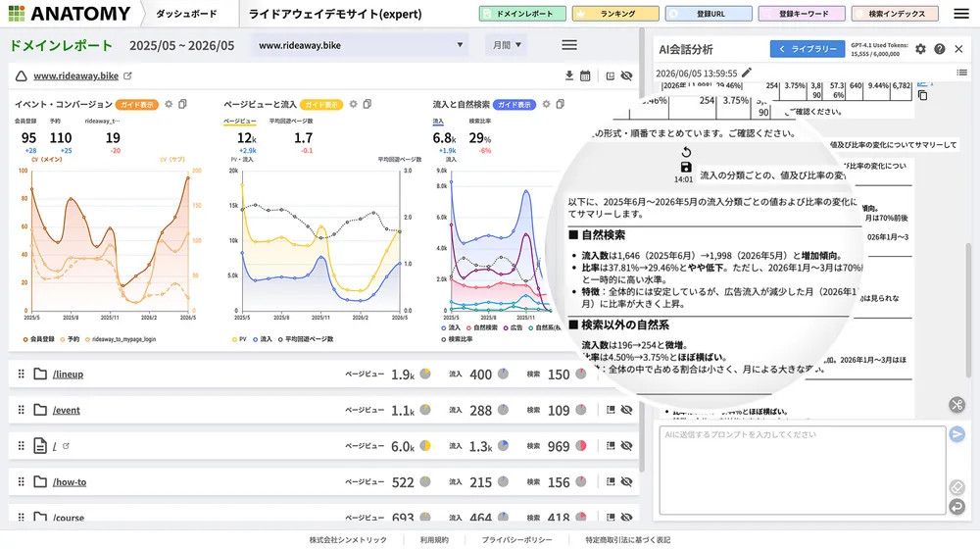Send the prompt to AI
Viewport: 980px width, 549px height.
956,434
